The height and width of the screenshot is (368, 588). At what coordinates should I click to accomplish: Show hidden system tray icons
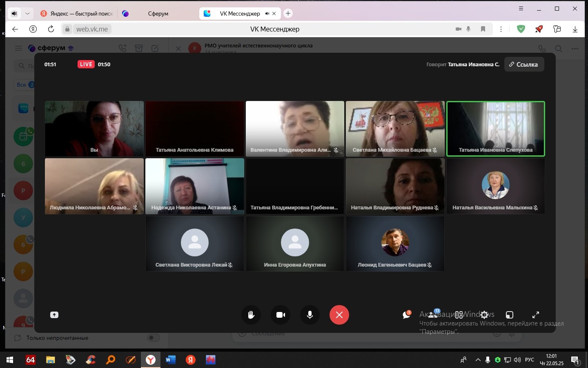pos(478,360)
